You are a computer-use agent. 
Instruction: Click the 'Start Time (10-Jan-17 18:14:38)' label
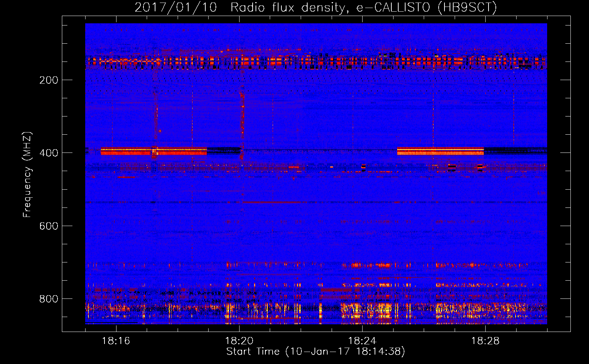(316, 352)
